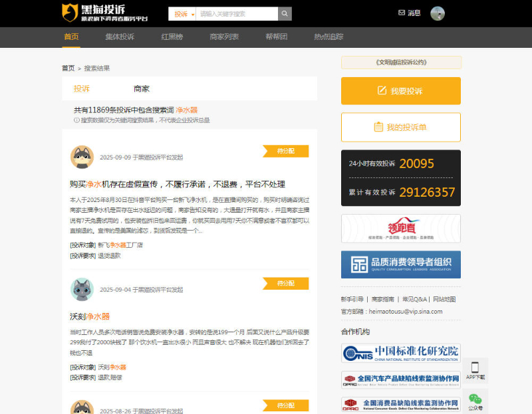The image size is (532, 414).
Task: Click the 文明诚信投诉公约 link
Action: (400, 62)
